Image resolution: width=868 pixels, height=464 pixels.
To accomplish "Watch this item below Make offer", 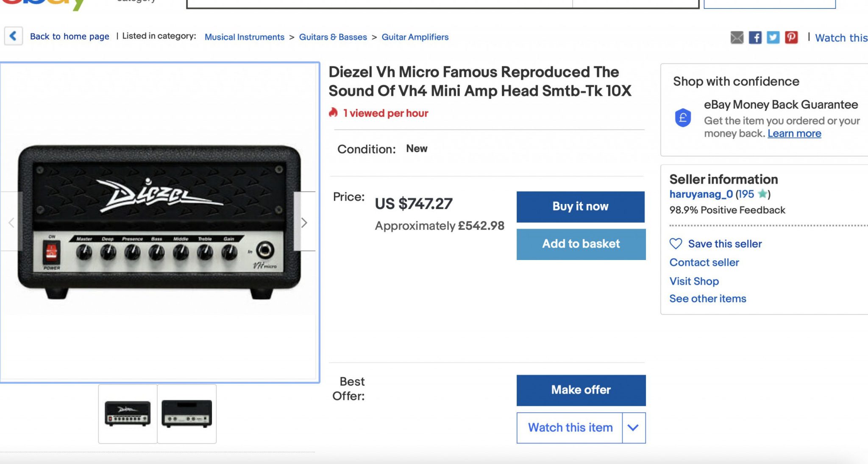I will click(570, 428).
